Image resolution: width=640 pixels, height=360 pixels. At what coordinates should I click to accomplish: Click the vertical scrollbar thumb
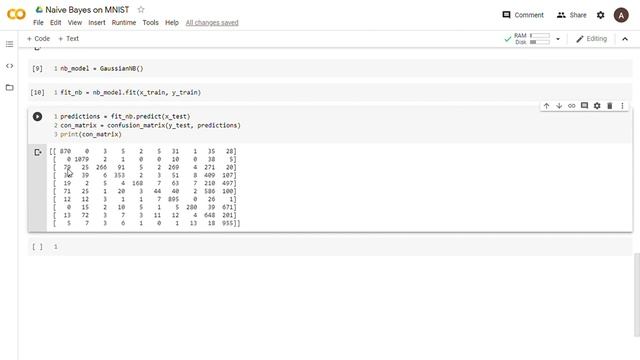(x=637, y=295)
